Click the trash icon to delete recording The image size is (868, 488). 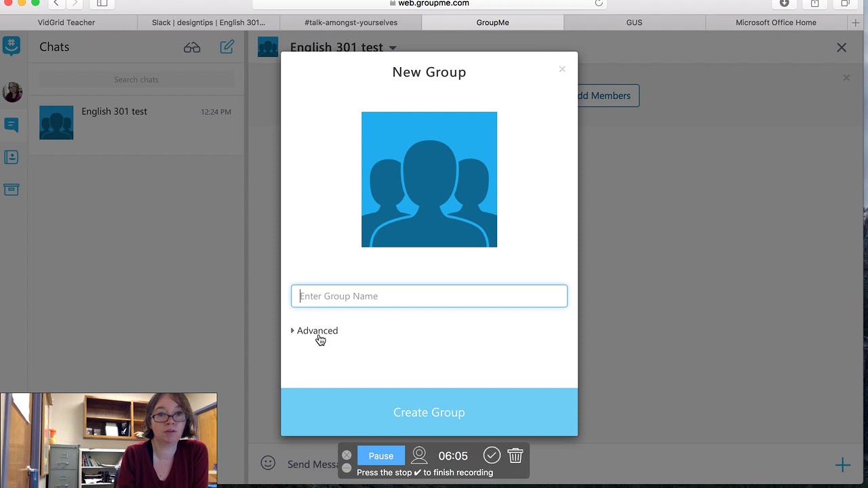tap(515, 455)
